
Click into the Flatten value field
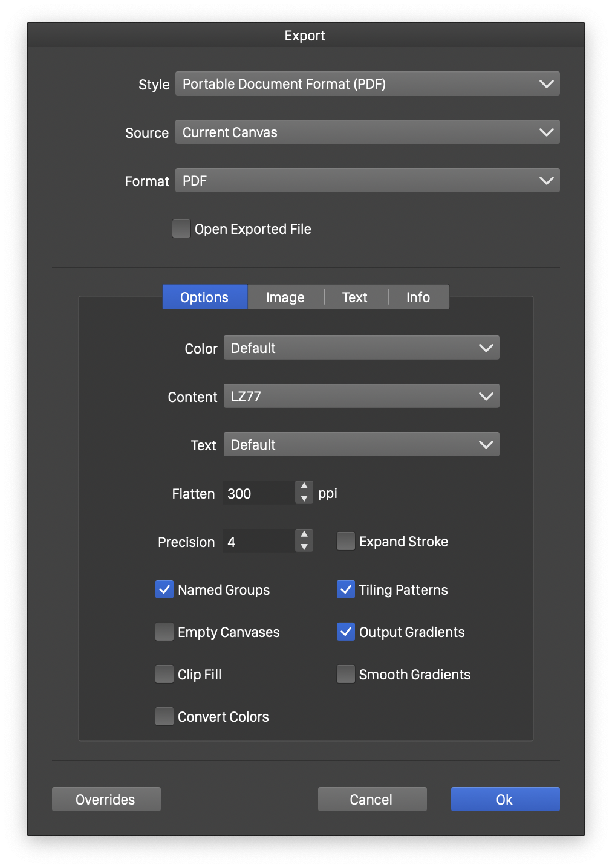pos(258,493)
